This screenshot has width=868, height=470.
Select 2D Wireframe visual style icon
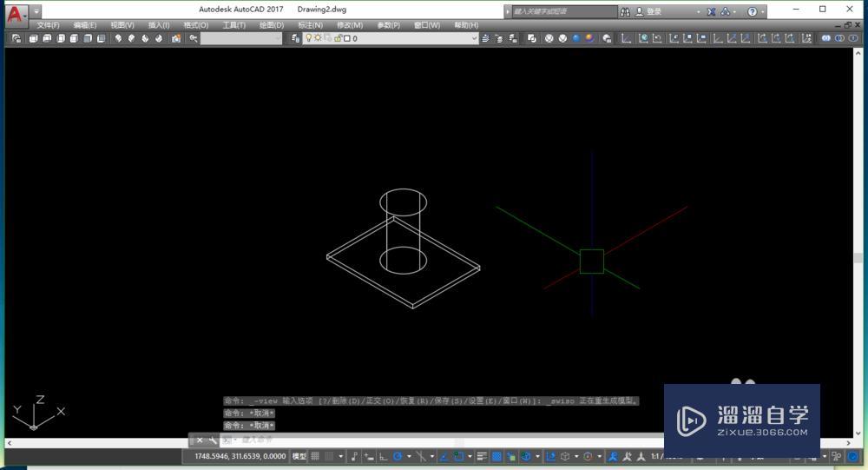531,38
